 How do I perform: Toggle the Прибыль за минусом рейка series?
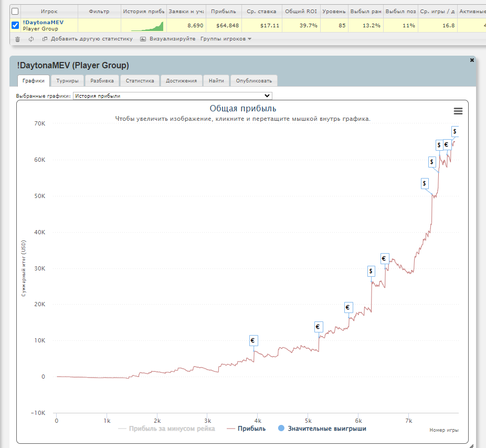pyautogui.click(x=167, y=429)
